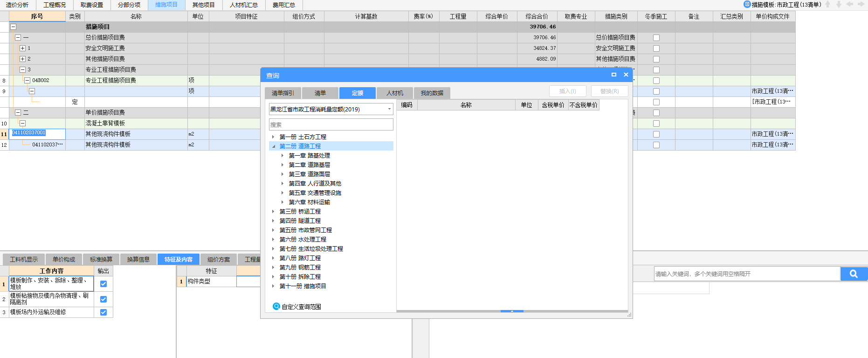Viewport: 868px width, 358px height.
Task: Collapse the top 措施项目 root row
Action: tap(14, 27)
